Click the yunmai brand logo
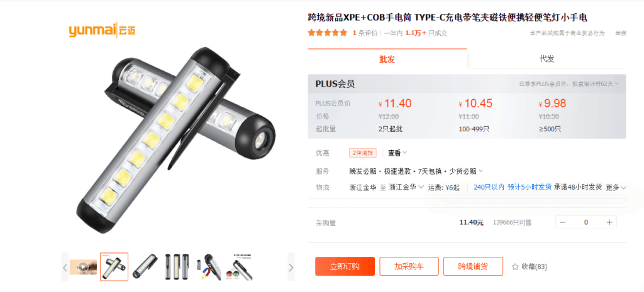This screenshot has width=644, height=292. coord(103,30)
